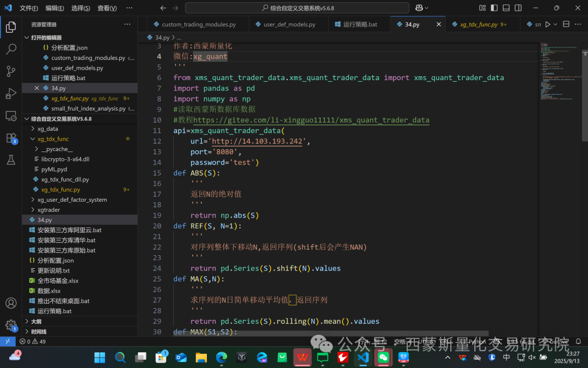
Task: Open the Windows Start menu
Action: click(x=100, y=358)
